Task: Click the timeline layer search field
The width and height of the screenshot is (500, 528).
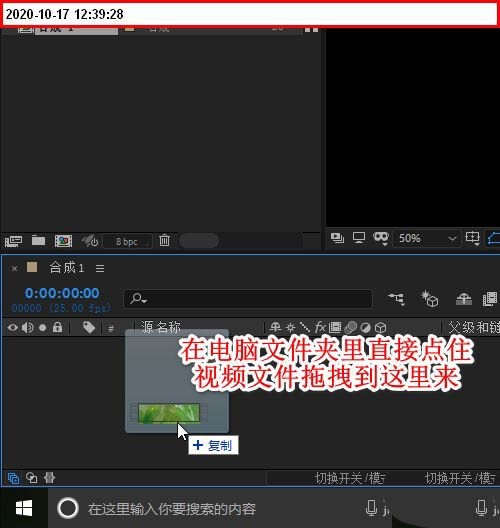Action: pyautogui.click(x=248, y=299)
